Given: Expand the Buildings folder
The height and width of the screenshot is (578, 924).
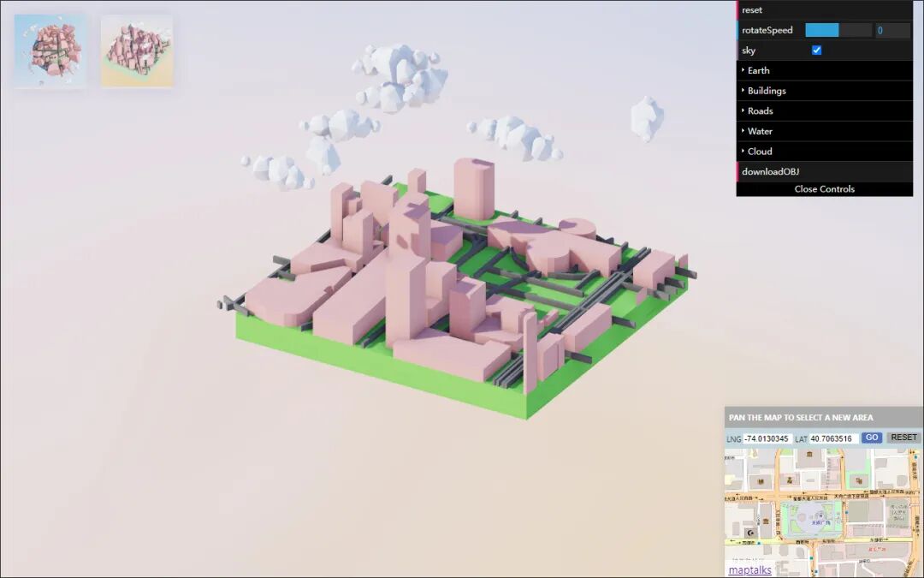Looking at the screenshot, I should [x=825, y=91].
